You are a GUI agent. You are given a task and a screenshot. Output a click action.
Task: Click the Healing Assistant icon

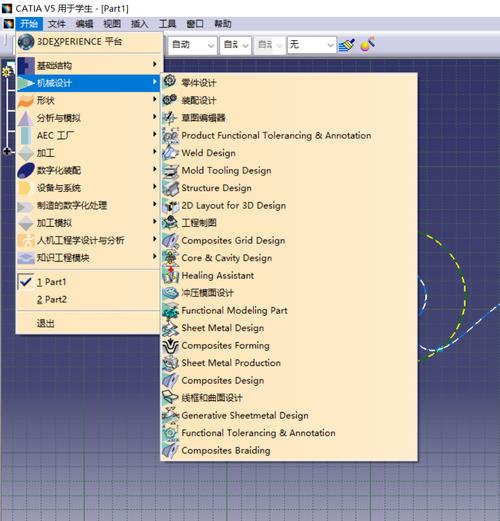[170, 275]
